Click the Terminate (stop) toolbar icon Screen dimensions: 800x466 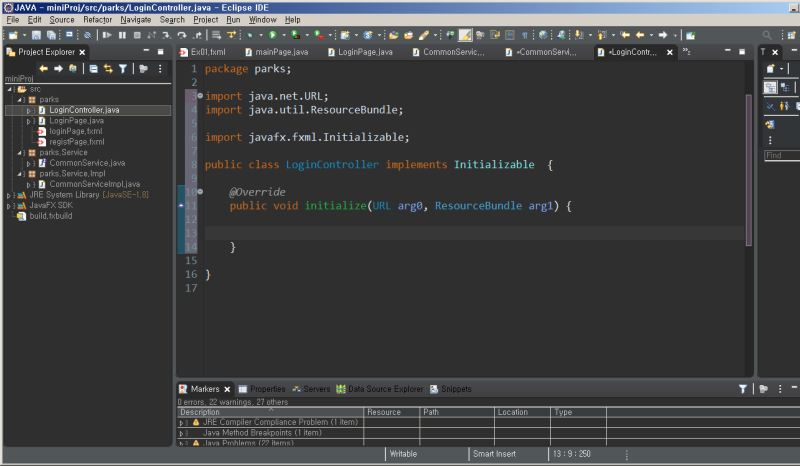[x=137, y=35]
